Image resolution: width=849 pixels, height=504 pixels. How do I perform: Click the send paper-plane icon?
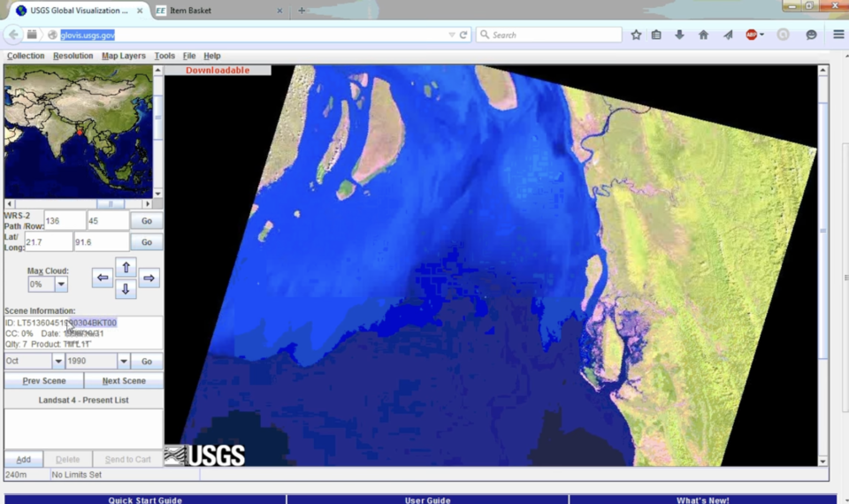pyautogui.click(x=728, y=34)
